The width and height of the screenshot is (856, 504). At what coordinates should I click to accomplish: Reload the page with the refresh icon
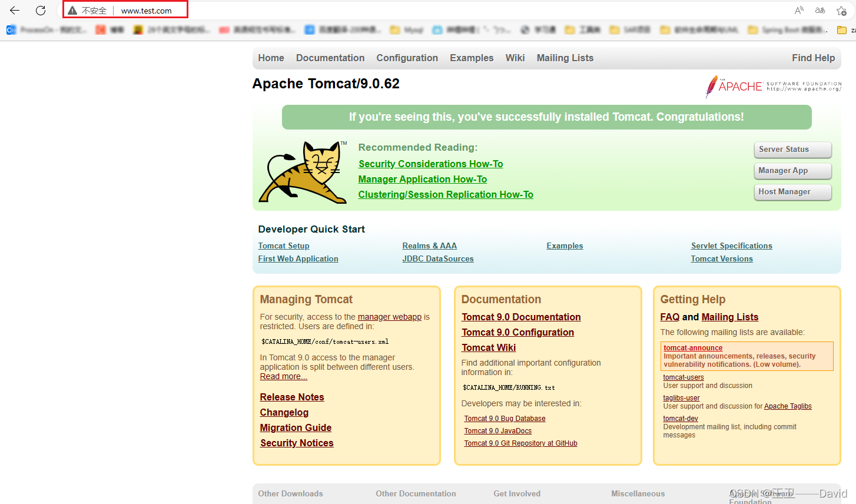41,10
